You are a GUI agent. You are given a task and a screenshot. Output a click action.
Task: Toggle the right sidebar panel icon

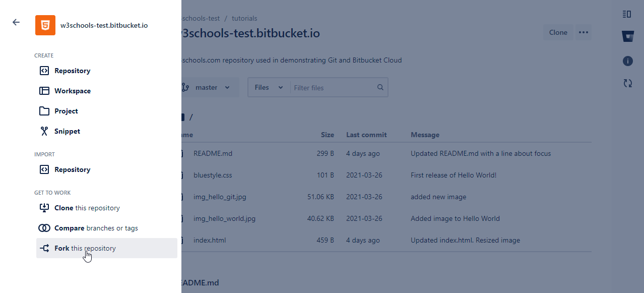[627, 14]
